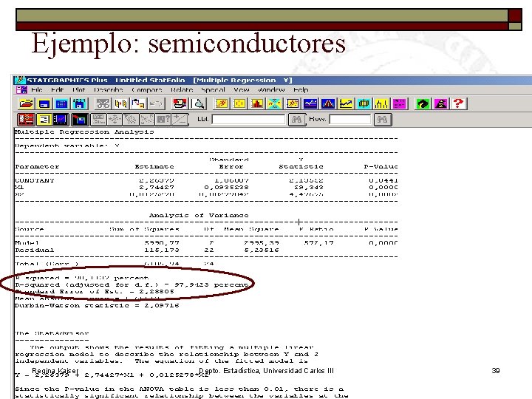The height and width of the screenshot is (399, 532).
Task: Click the undo arrow icon
Action: click(156, 103)
